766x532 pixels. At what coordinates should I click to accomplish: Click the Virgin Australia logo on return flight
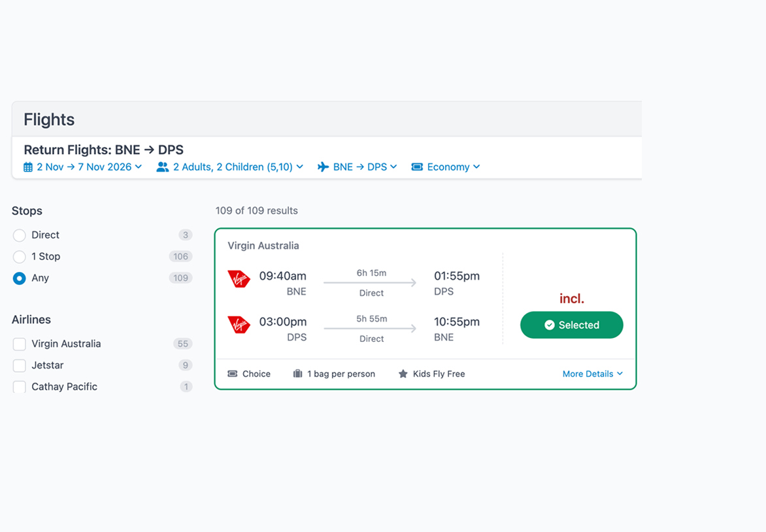tap(239, 325)
